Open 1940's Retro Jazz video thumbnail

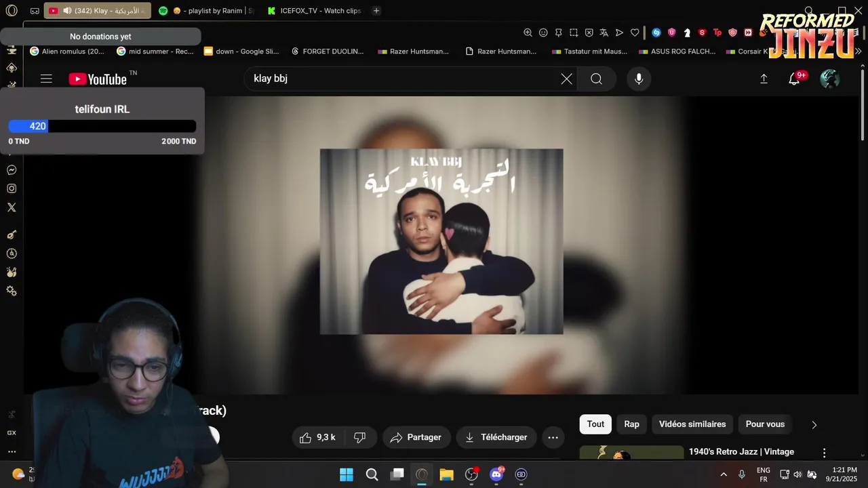631,452
